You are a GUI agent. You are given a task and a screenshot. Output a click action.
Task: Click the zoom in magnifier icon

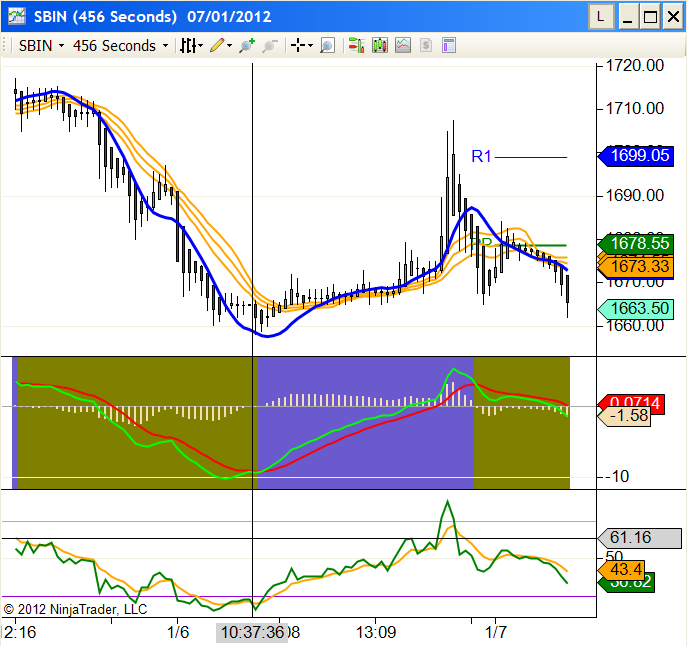pos(247,46)
